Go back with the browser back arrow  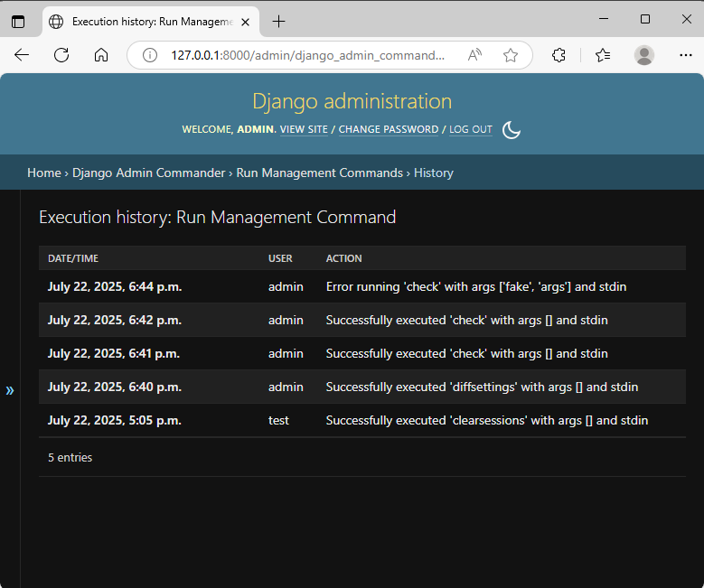click(x=22, y=55)
